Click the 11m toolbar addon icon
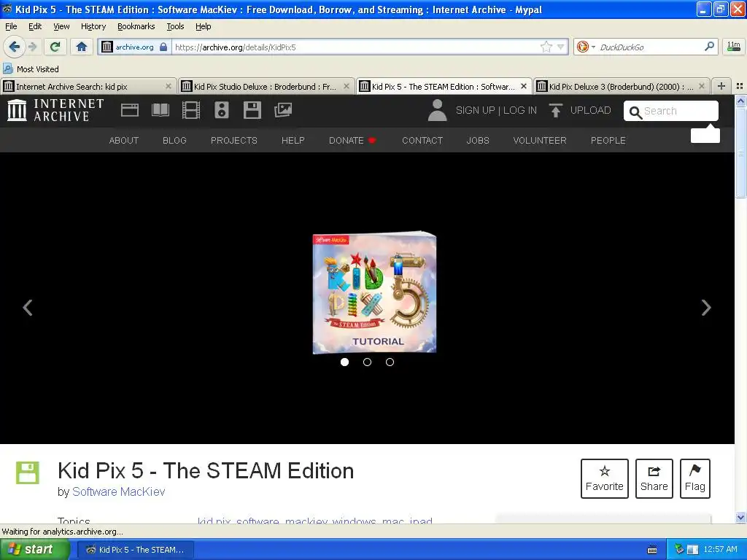The image size is (747, 560). pyautogui.click(x=734, y=47)
